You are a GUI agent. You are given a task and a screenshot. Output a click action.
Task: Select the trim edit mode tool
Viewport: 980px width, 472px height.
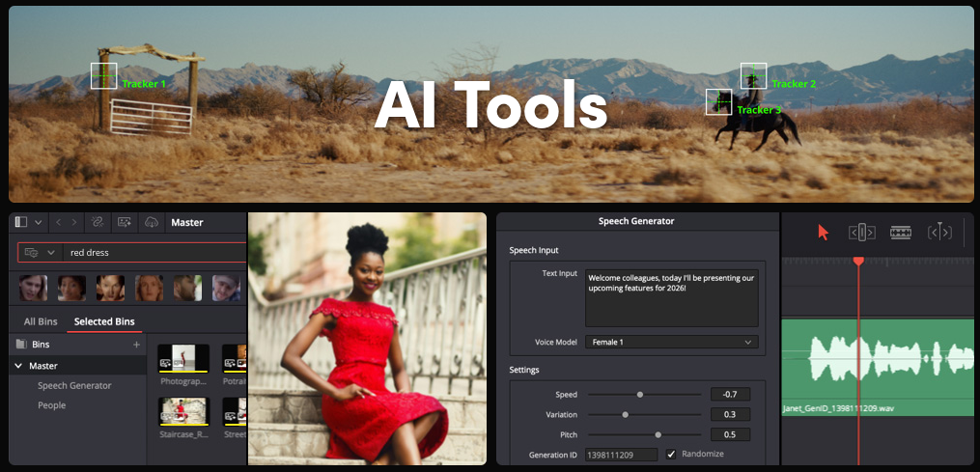click(x=862, y=233)
